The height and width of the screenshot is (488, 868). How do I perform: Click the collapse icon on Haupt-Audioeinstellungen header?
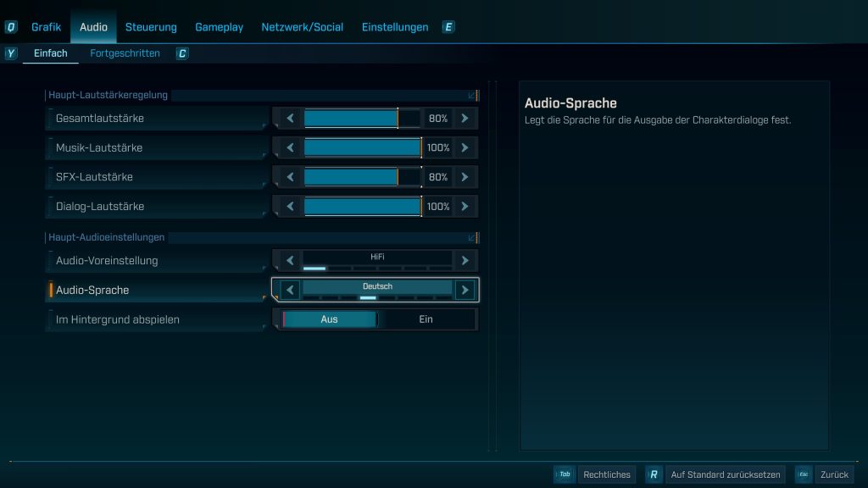[472, 237]
